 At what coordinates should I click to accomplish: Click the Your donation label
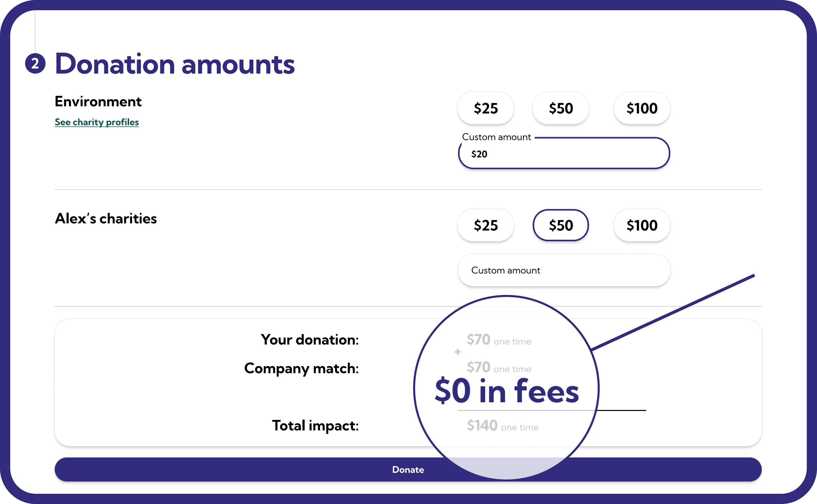[x=310, y=340]
